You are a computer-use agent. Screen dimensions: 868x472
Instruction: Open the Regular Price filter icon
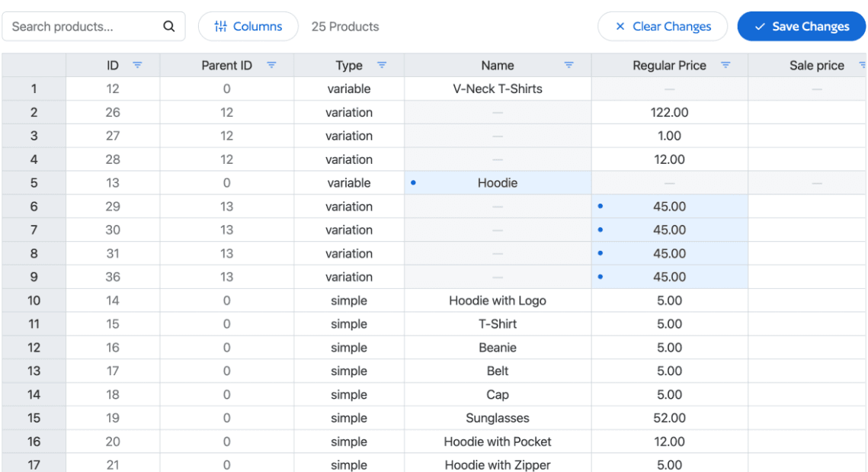click(x=725, y=66)
